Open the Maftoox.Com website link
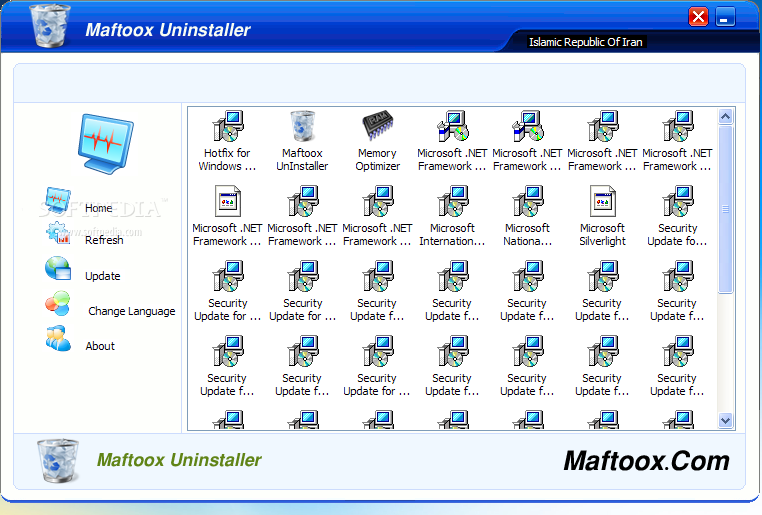The height and width of the screenshot is (515, 762). click(x=646, y=461)
